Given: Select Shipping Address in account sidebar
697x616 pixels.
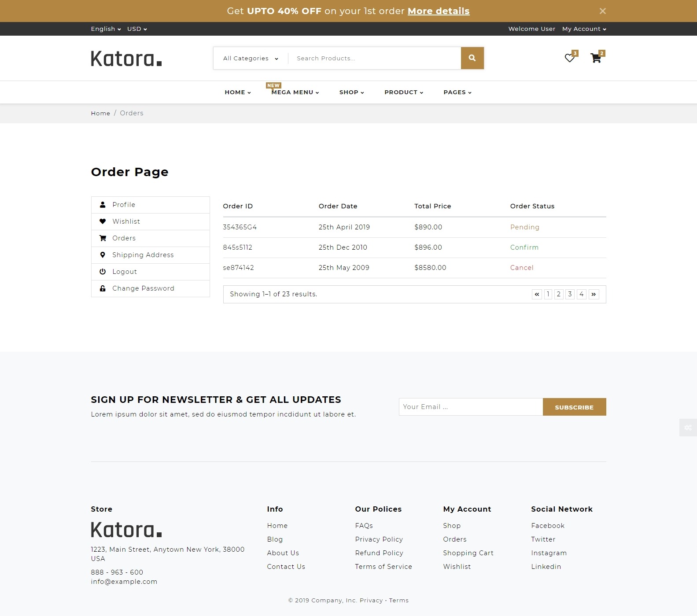Looking at the screenshot, I should click(x=143, y=255).
